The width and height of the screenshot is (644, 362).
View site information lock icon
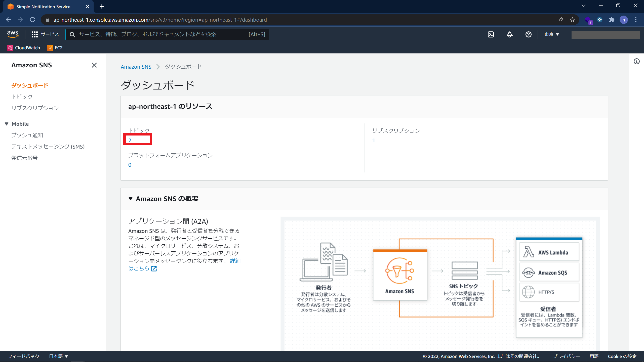point(48,20)
